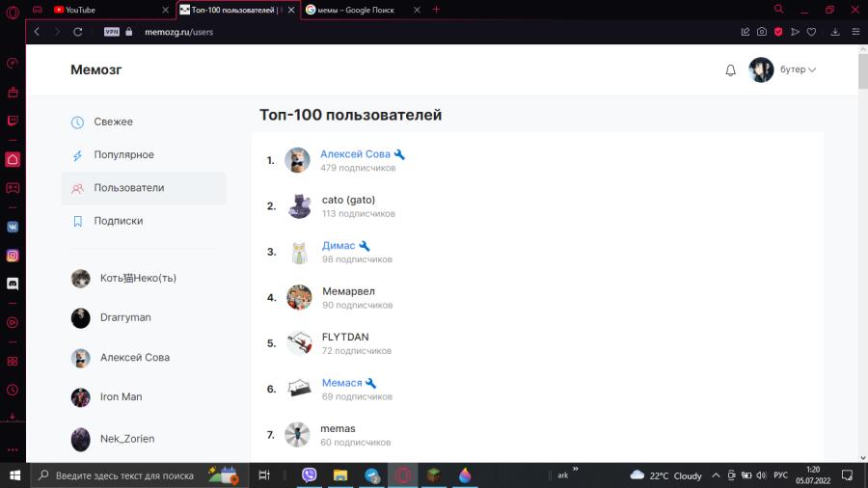This screenshot has height=488, width=868.
Task: Open Twitch in Opera sidebar
Action: 13,121
